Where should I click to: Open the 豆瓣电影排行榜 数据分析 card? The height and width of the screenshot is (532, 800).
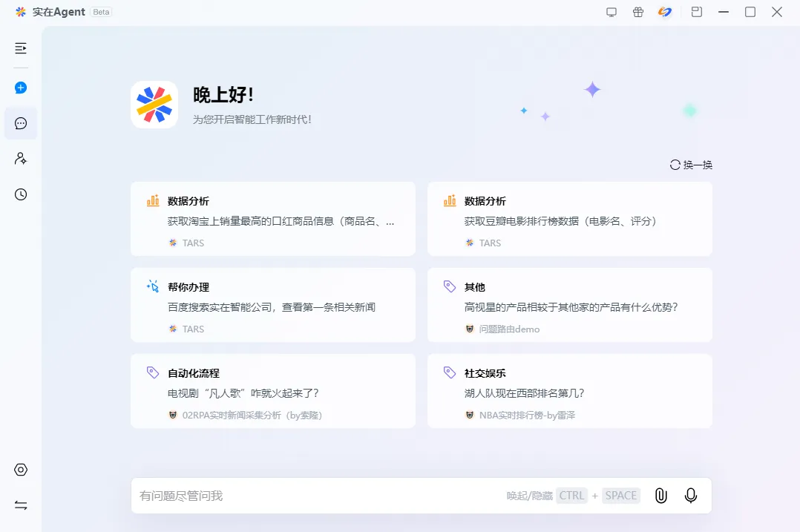(570, 219)
